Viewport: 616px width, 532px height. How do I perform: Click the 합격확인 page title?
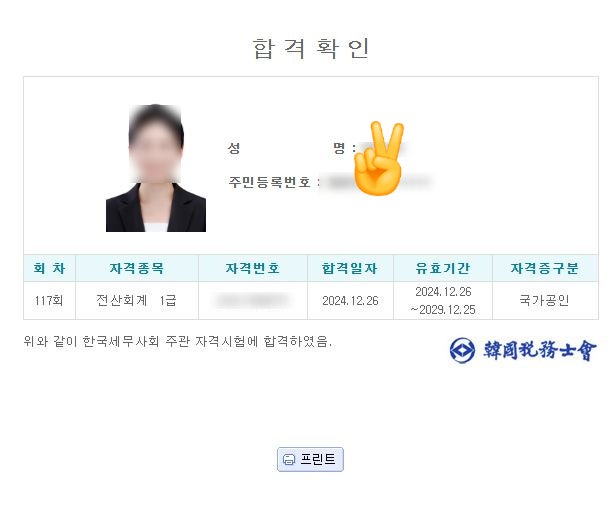point(310,48)
